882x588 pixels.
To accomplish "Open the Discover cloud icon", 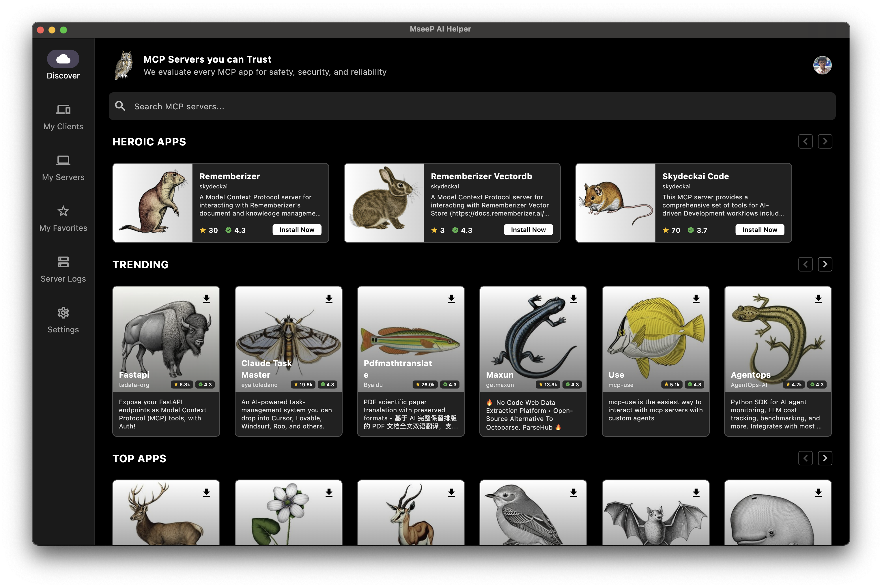I will click(x=63, y=59).
